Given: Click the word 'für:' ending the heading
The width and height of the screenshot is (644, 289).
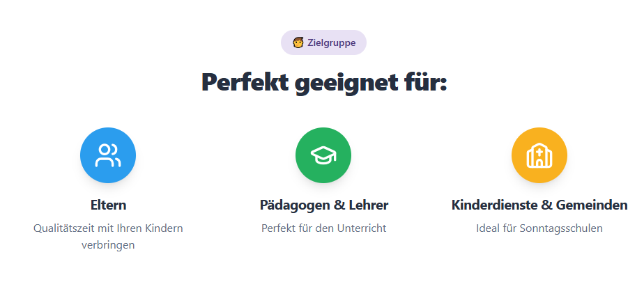Looking at the screenshot, I should tap(420, 82).
